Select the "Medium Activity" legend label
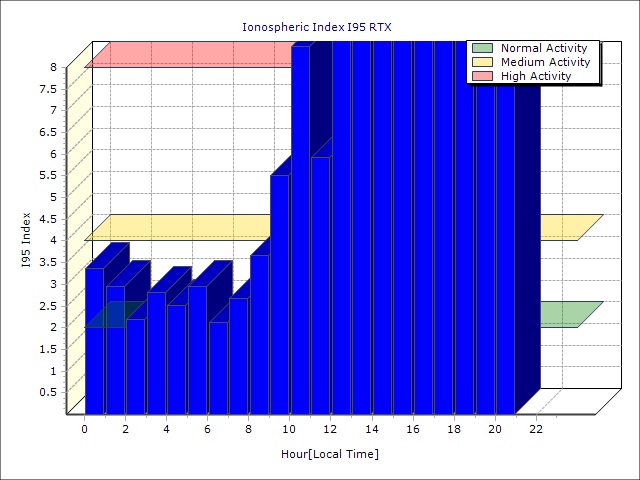 coord(545,62)
